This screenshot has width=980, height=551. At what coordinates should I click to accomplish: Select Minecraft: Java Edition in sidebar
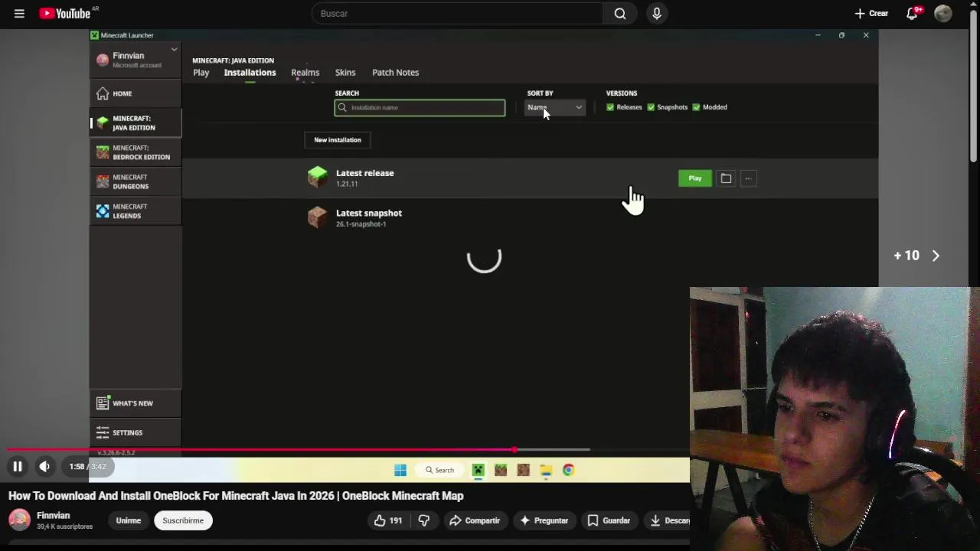tap(136, 122)
